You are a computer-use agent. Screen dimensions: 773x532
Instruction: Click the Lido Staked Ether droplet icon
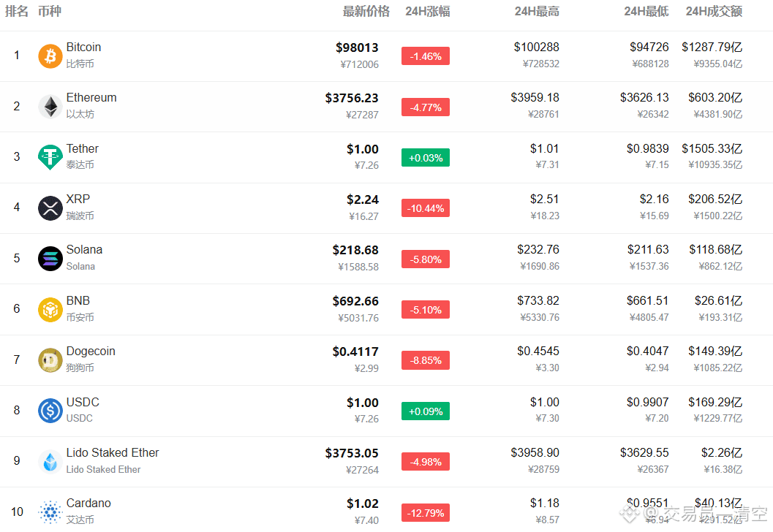point(50,461)
